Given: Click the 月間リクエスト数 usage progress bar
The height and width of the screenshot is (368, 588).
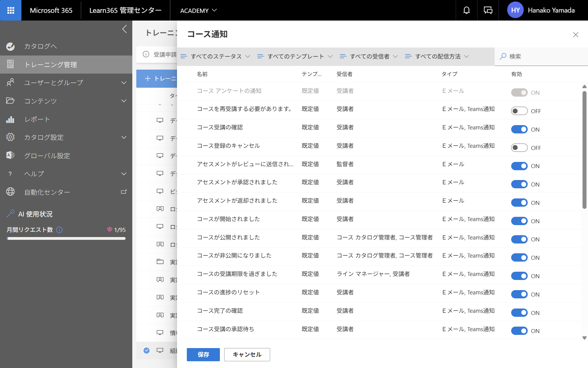Looking at the screenshot, I should [66, 239].
